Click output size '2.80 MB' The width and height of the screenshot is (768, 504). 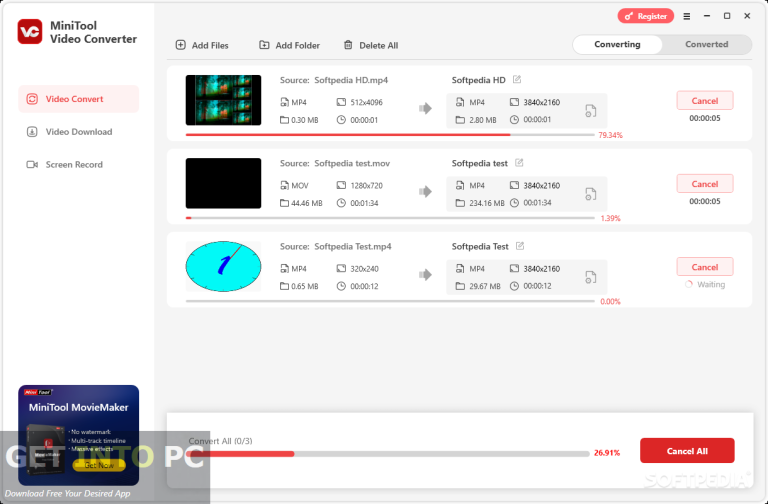[x=482, y=120]
